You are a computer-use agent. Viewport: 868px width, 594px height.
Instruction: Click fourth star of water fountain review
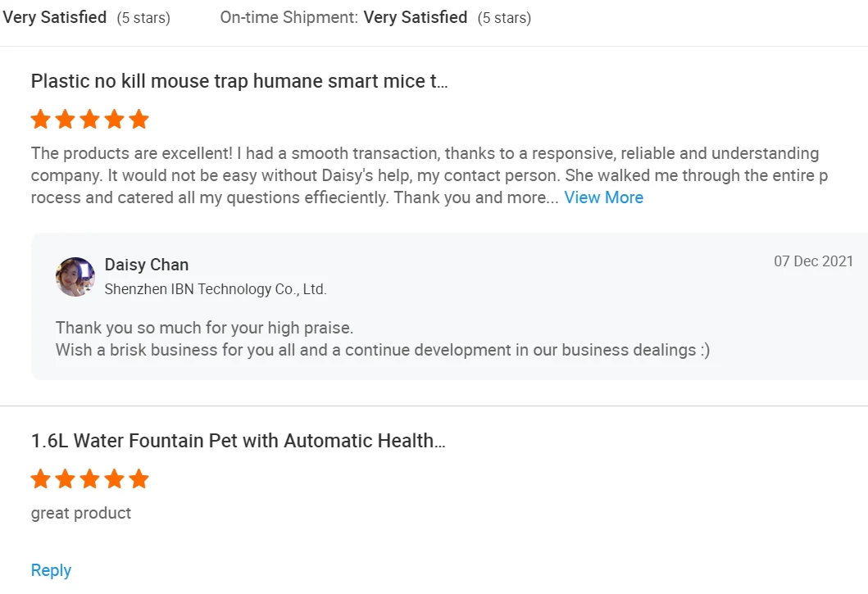coord(115,479)
